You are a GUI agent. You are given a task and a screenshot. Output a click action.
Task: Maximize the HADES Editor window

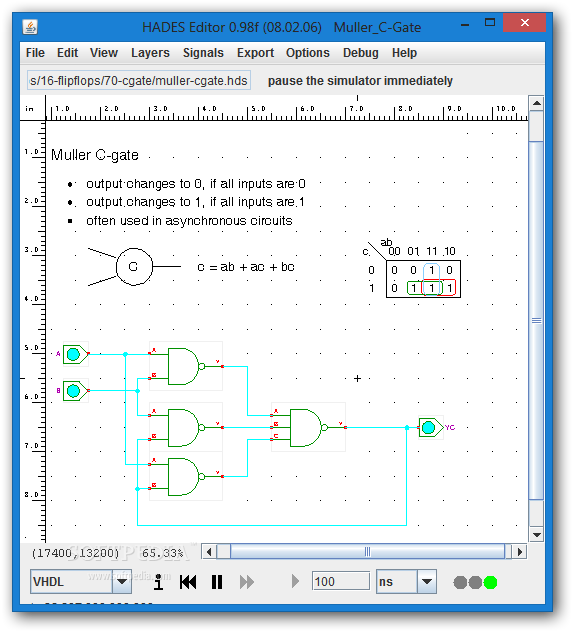click(x=490, y=23)
